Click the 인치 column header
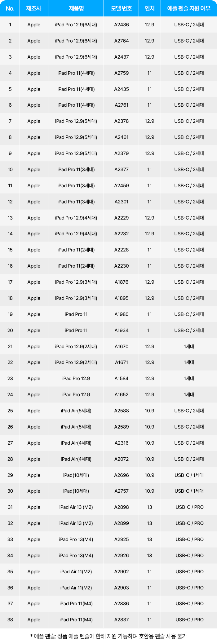Image resolution: width=217 pixels, height=644 pixels. click(149, 8)
